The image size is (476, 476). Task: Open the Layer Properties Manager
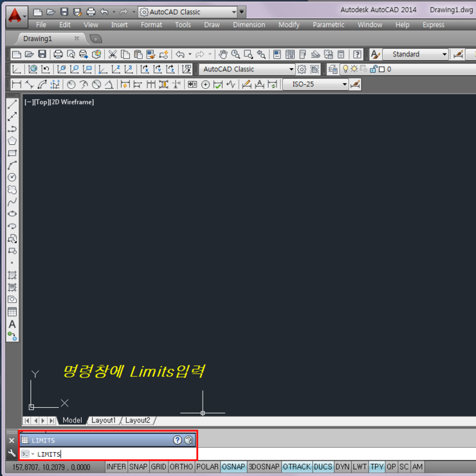click(x=333, y=69)
